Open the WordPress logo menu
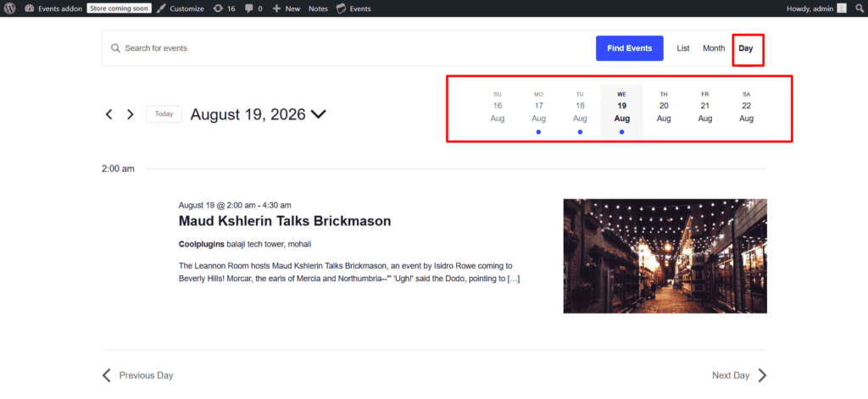Image resolution: width=868 pixels, height=399 pixels. point(11,8)
